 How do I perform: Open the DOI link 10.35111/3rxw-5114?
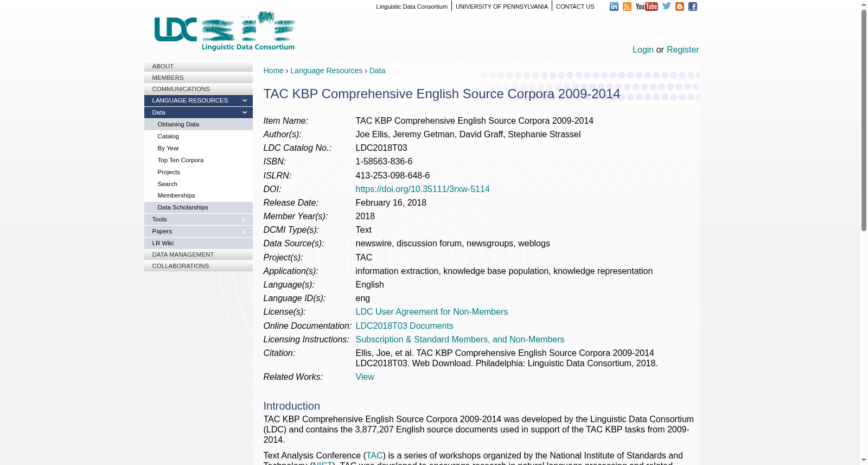423,189
